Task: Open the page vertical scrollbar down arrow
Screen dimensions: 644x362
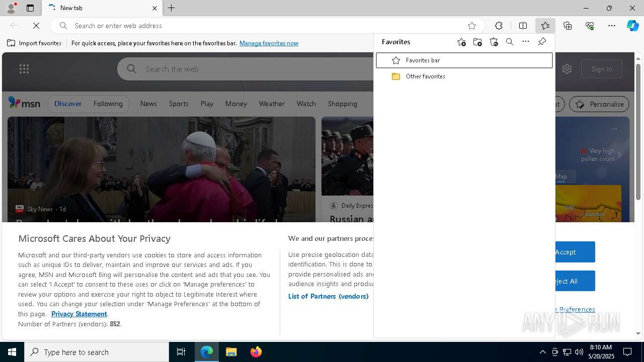Action: tap(638, 333)
